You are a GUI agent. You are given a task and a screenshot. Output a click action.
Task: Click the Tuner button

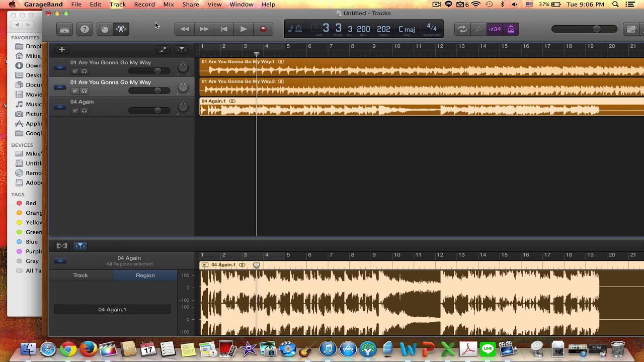478,29
